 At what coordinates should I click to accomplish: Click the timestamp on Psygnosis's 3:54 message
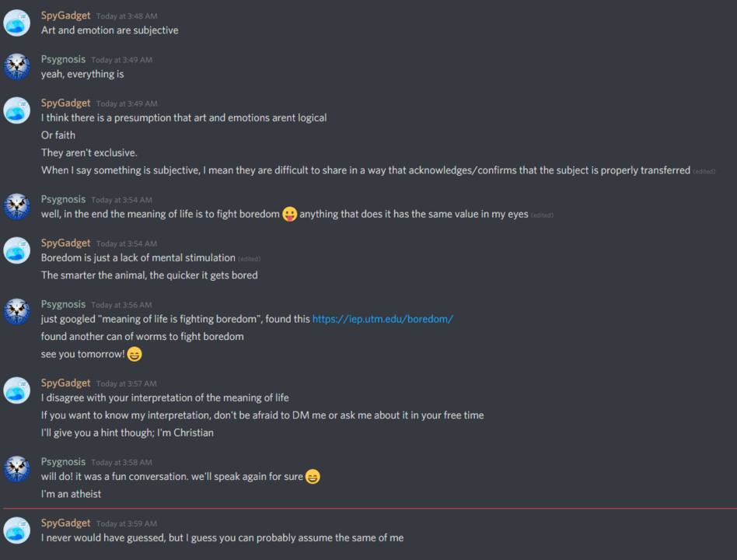[121, 199]
